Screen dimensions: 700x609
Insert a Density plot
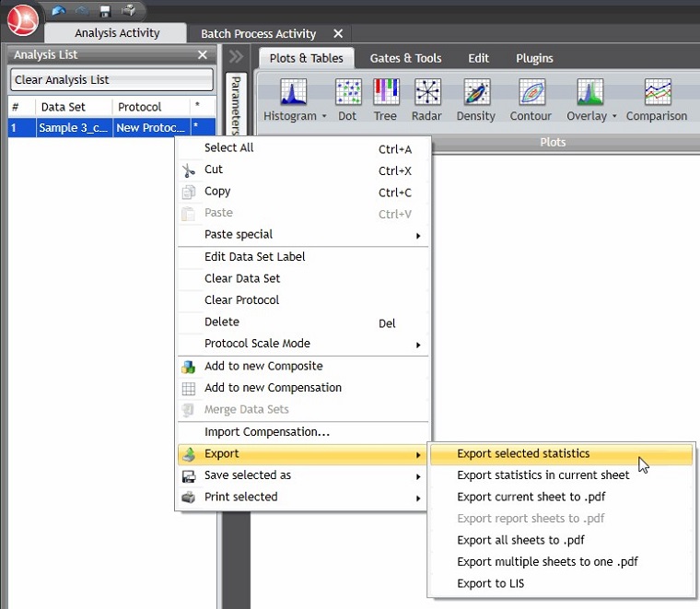[x=476, y=100]
